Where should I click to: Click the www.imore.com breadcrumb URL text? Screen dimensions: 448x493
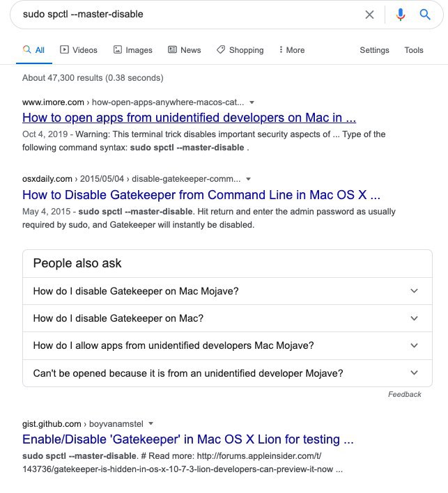point(133,102)
